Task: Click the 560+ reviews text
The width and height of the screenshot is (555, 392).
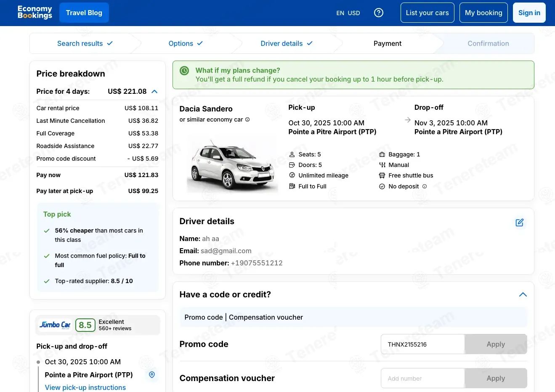Action: [x=115, y=328]
